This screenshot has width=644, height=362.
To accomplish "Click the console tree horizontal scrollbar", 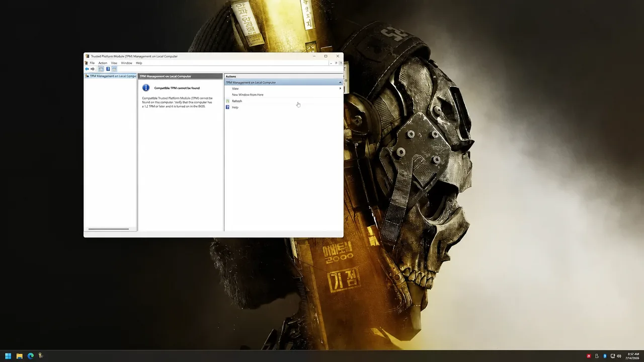I will [x=109, y=229].
